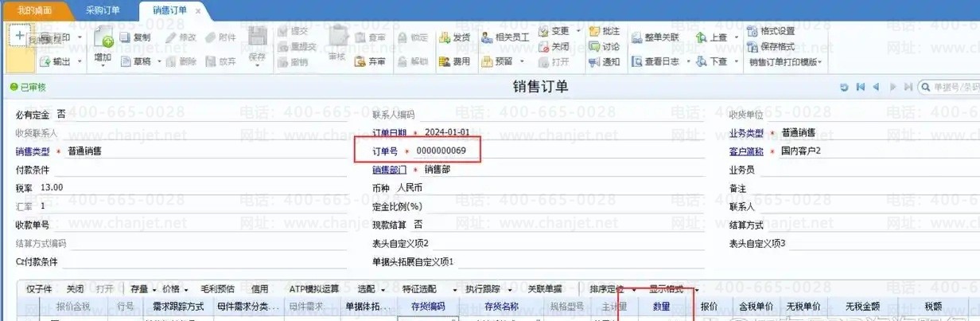Screen dimensions: 980x321
Task: Jump to first record navigation arrow
Action: pos(860,86)
